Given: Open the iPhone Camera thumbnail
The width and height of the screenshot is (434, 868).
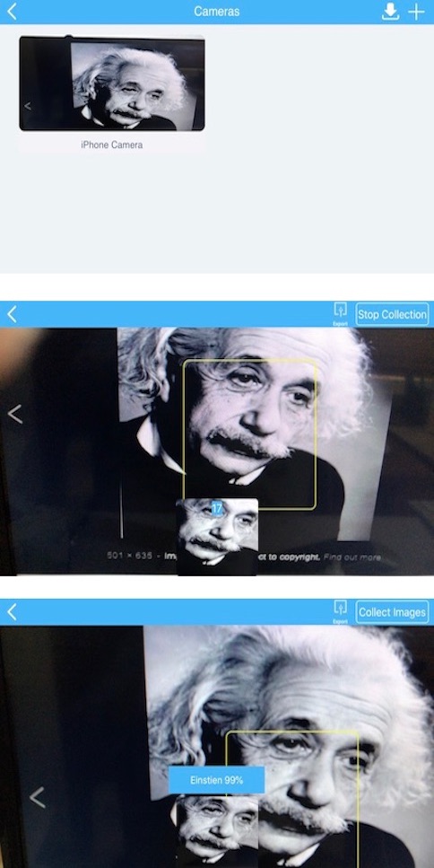Looking at the screenshot, I should 112,83.
